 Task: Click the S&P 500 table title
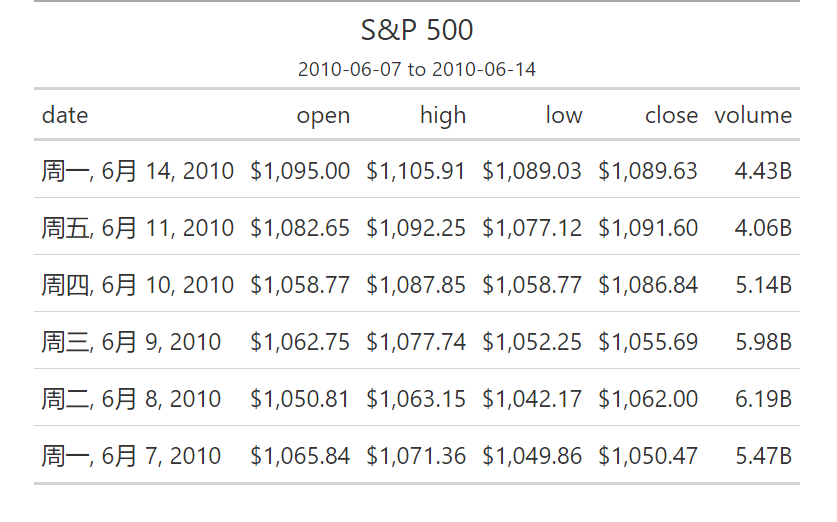pos(417,30)
